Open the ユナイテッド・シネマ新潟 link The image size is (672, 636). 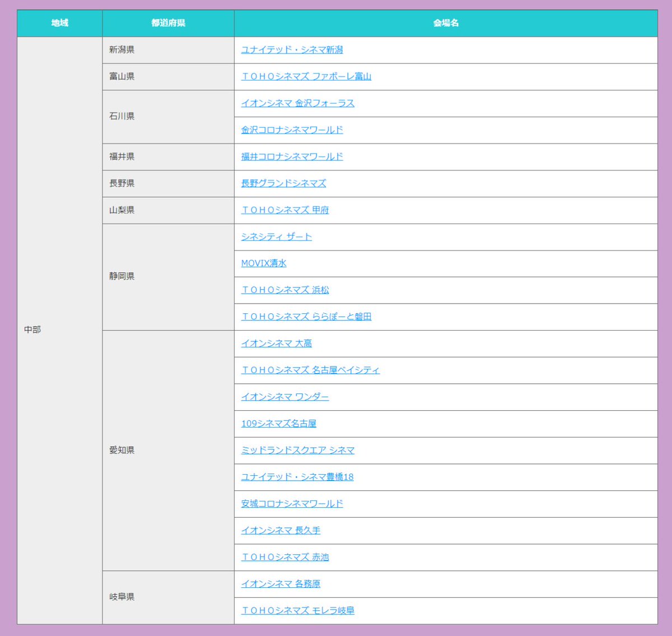(x=293, y=50)
